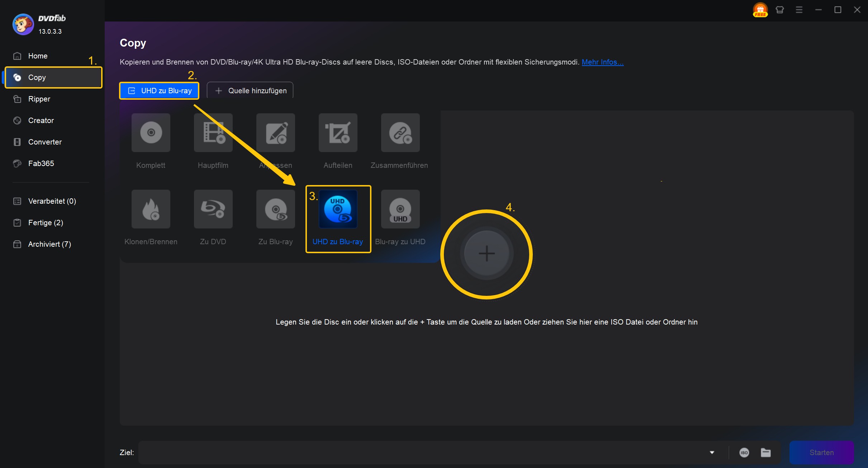Open the Creator module
868x468 pixels.
coord(41,120)
